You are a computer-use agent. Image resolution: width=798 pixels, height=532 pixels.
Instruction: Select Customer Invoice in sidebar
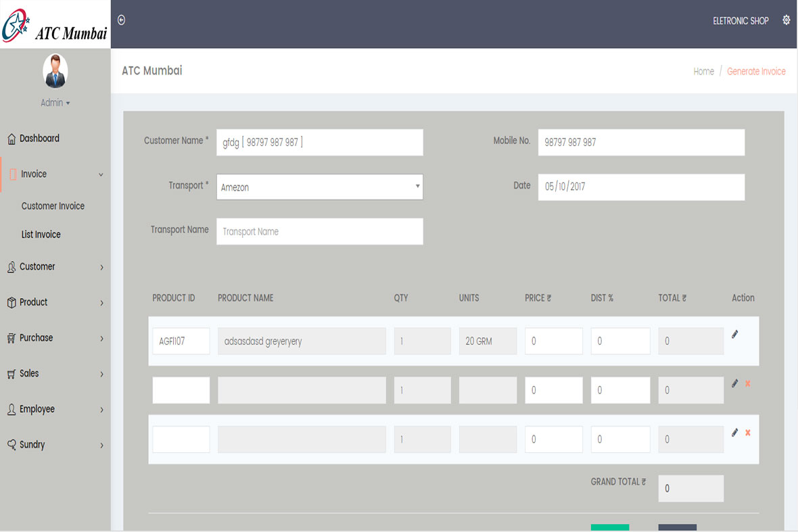tap(53, 206)
